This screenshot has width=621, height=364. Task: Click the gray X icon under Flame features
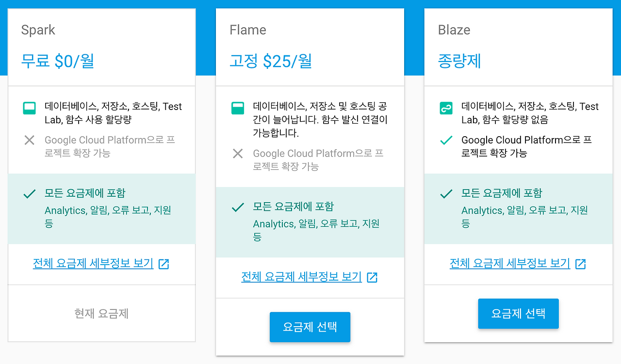pyautogui.click(x=237, y=154)
